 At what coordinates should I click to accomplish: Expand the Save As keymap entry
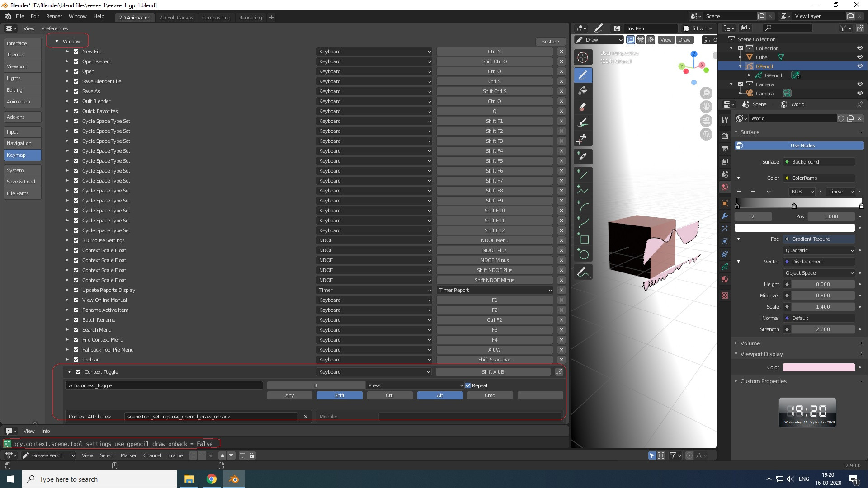pyautogui.click(x=67, y=91)
